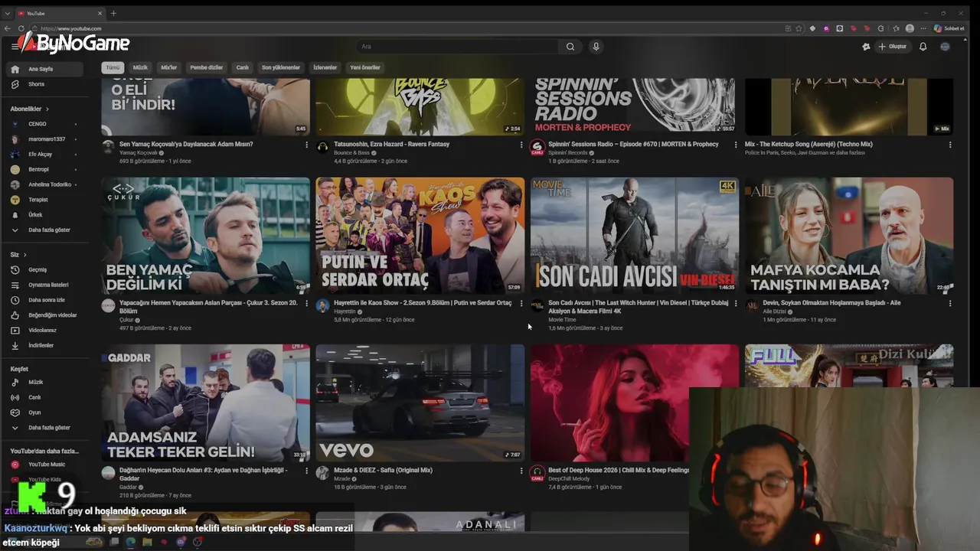Start voice search with microphone icon
The image size is (980, 551).
click(596, 47)
